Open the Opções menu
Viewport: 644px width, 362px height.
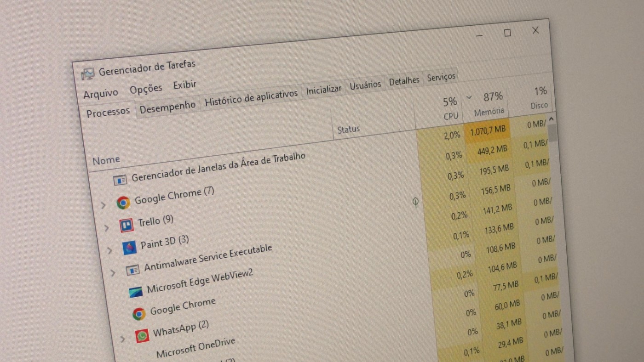(146, 89)
